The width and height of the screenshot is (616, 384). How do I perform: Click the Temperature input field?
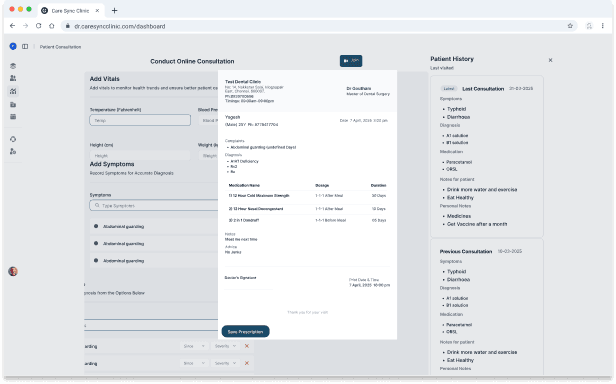point(140,120)
